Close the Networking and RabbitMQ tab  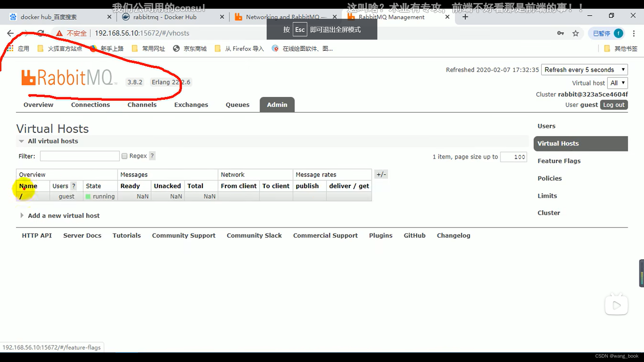pos(334,17)
